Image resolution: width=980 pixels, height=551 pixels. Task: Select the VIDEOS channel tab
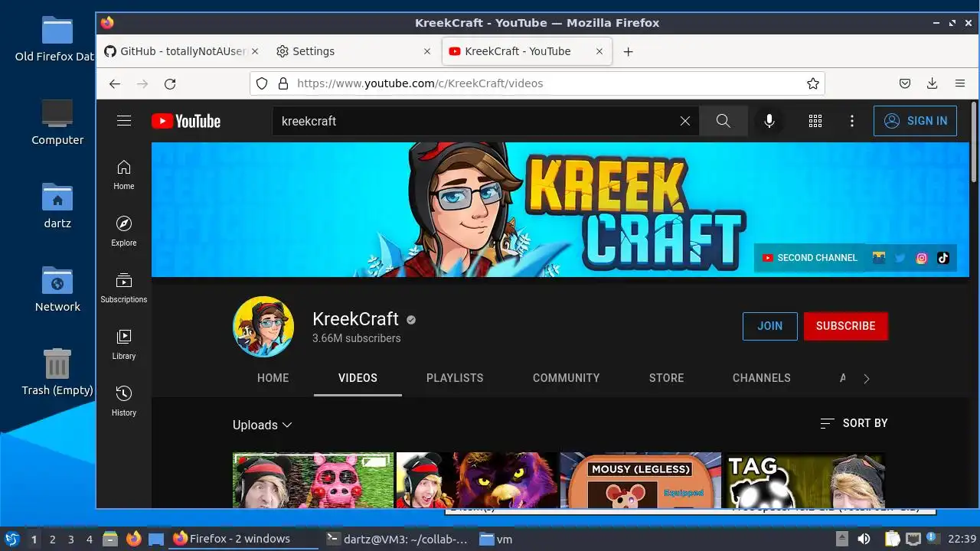pyautogui.click(x=358, y=378)
